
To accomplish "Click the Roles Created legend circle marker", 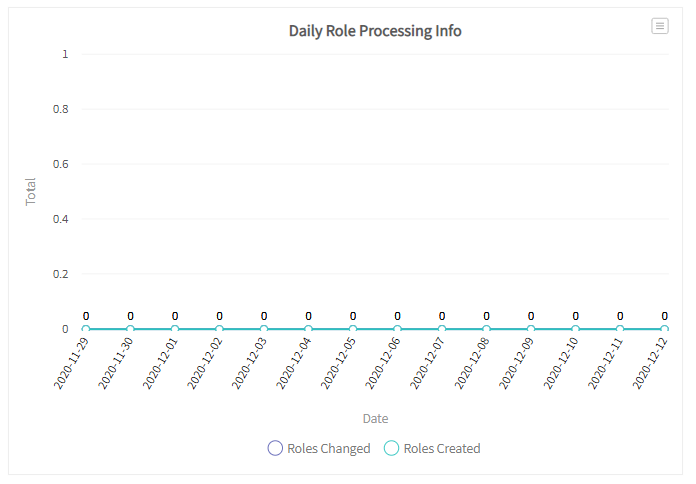I will [392, 449].
